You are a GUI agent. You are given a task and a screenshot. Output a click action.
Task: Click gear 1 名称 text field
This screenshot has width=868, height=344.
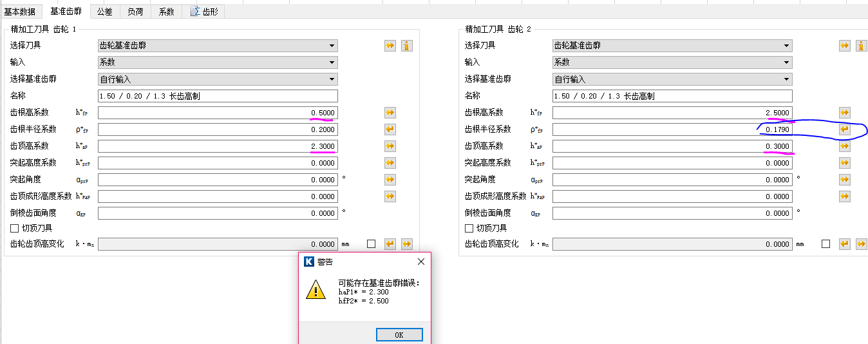click(x=218, y=96)
